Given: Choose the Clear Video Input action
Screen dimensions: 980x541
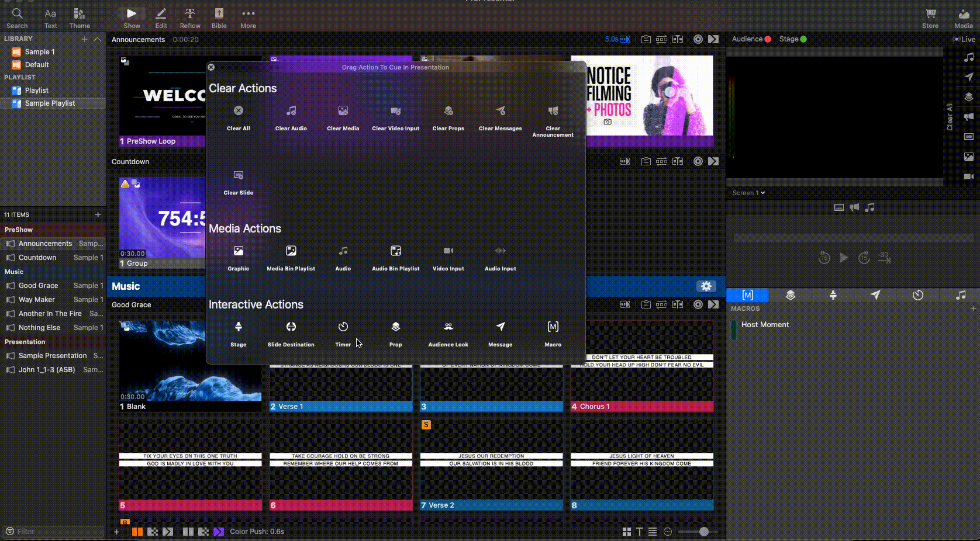Looking at the screenshot, I should click(396, 110).
